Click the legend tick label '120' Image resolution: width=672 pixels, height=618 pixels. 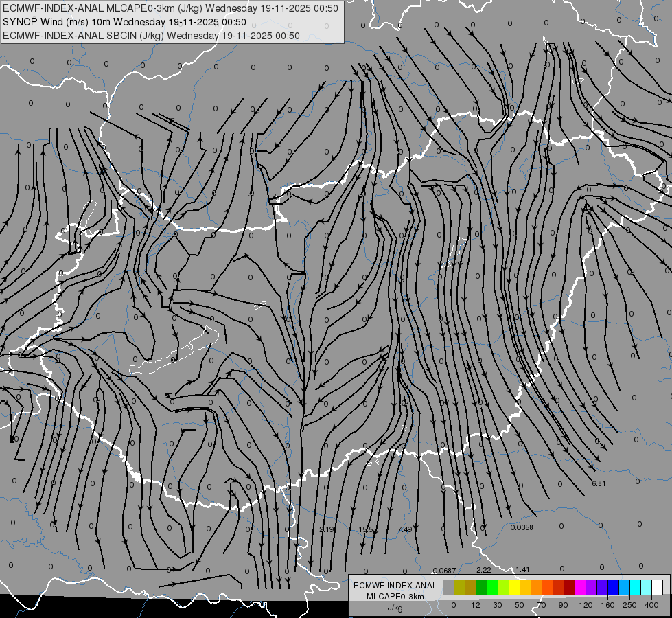click(586, 605)
